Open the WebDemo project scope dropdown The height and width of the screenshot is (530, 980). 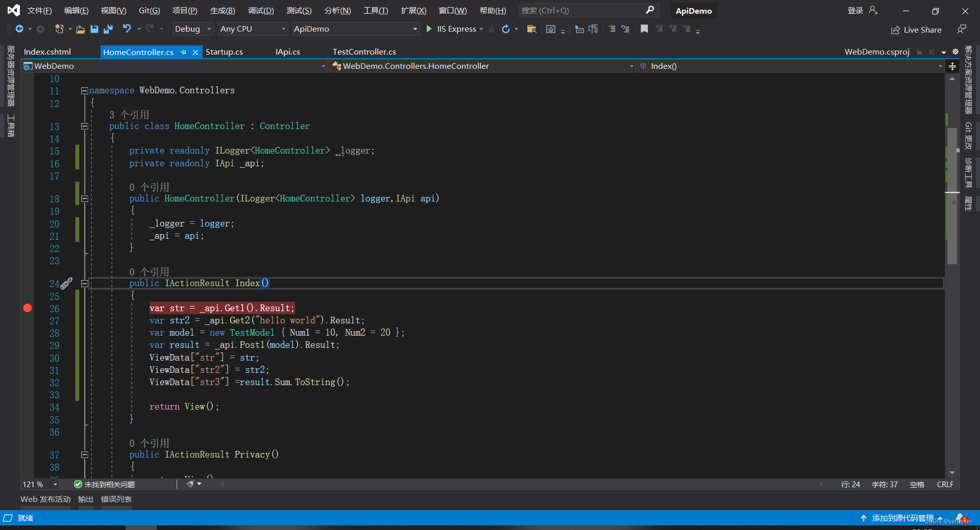tap(175, 66)
